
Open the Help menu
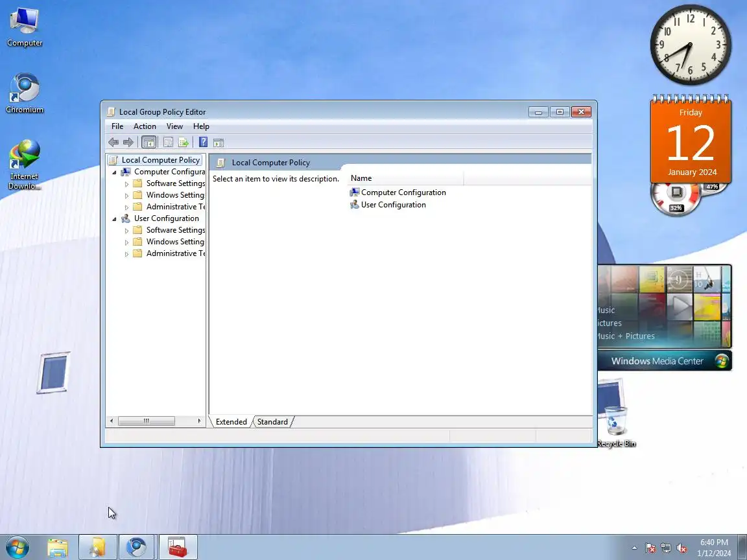click(201, 126)
